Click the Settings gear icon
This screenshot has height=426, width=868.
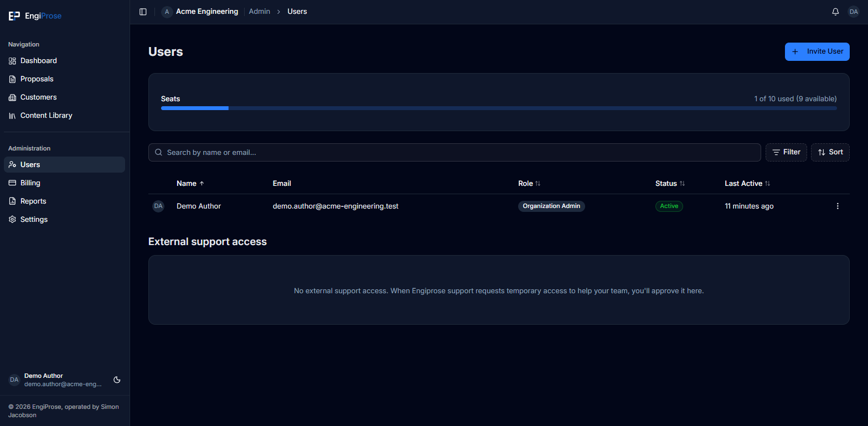coord(13,220)
